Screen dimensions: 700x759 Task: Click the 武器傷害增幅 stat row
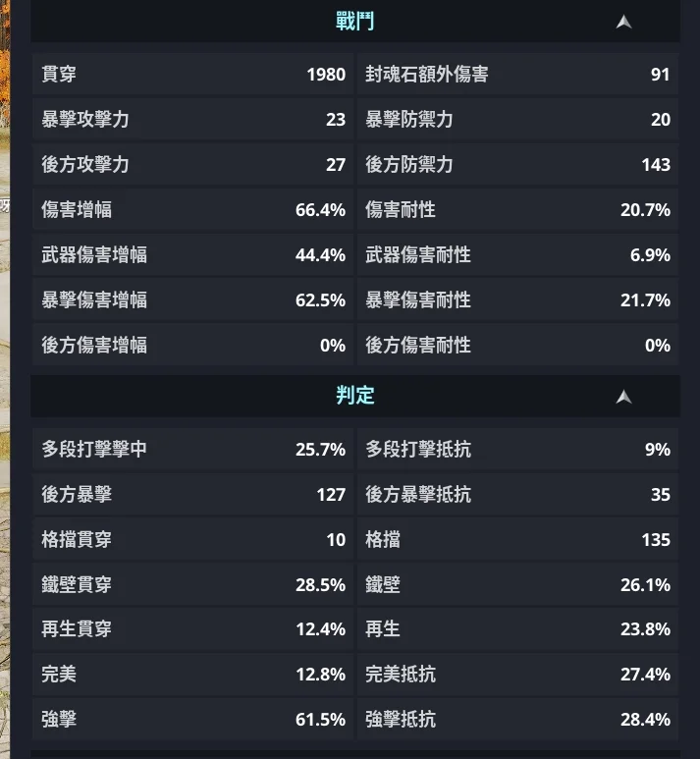(x=192, y=255)
